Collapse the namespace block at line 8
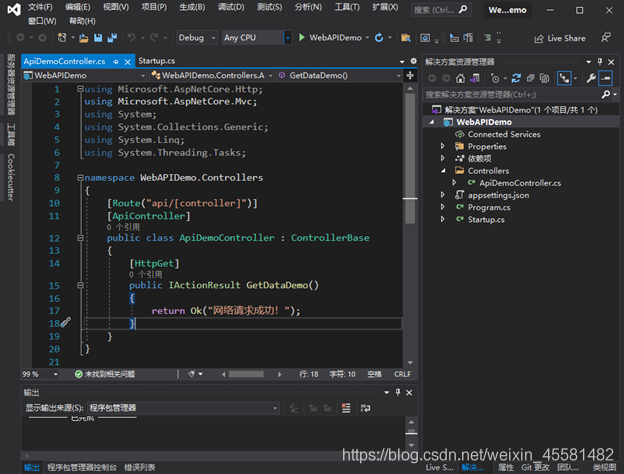Image resolution: width=624 pixels, height=474 pixels. click(80, 178)
